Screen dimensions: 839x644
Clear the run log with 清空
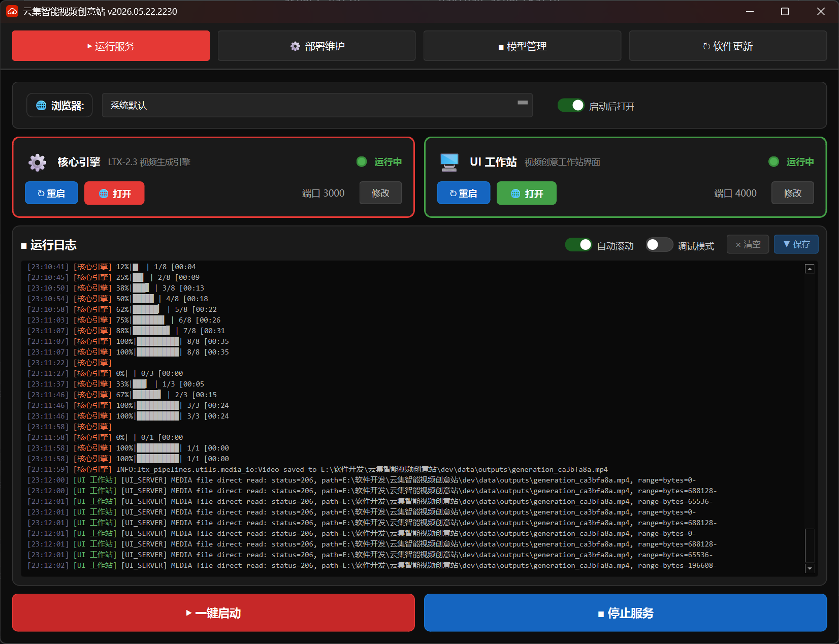[748, 244]
